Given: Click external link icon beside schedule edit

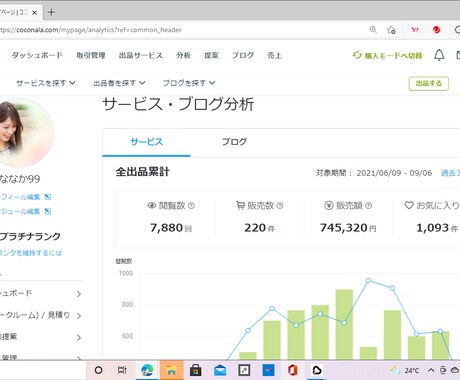Looking at the screenshot, I should click(x=48, y=211).
